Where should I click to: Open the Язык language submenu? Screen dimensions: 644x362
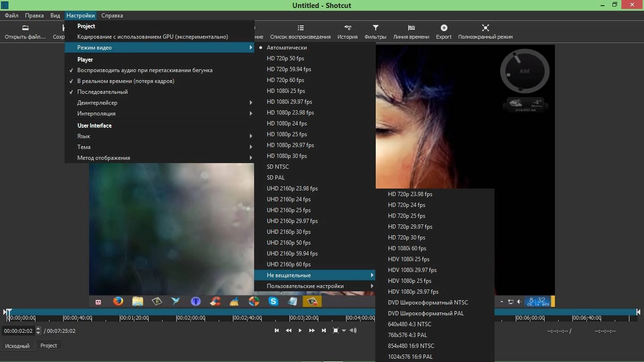coord(159,136)
